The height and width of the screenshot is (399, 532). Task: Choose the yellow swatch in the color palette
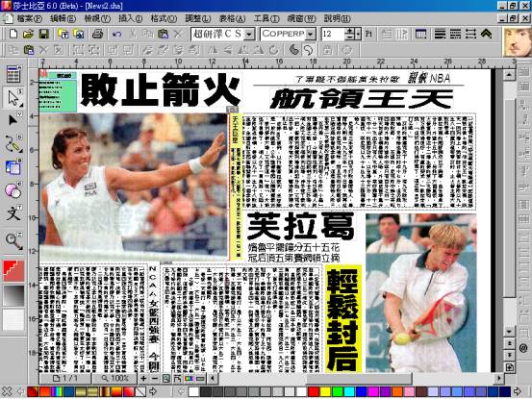326,391
